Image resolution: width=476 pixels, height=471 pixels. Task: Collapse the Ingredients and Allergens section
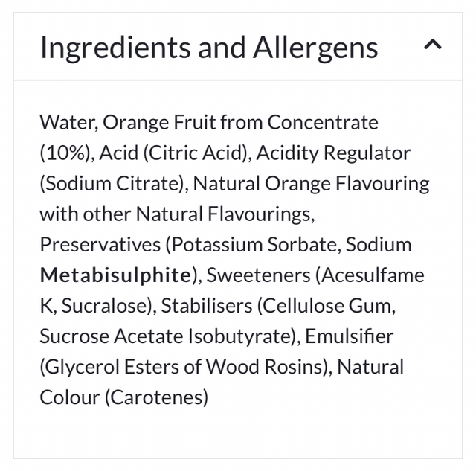click(431, 46)
